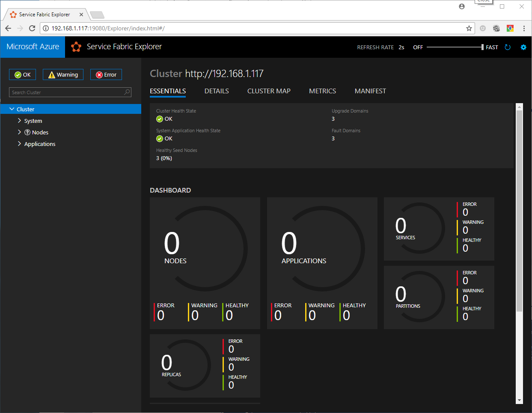
Task: Click the browser forward arrow
Action: point(20,28)
